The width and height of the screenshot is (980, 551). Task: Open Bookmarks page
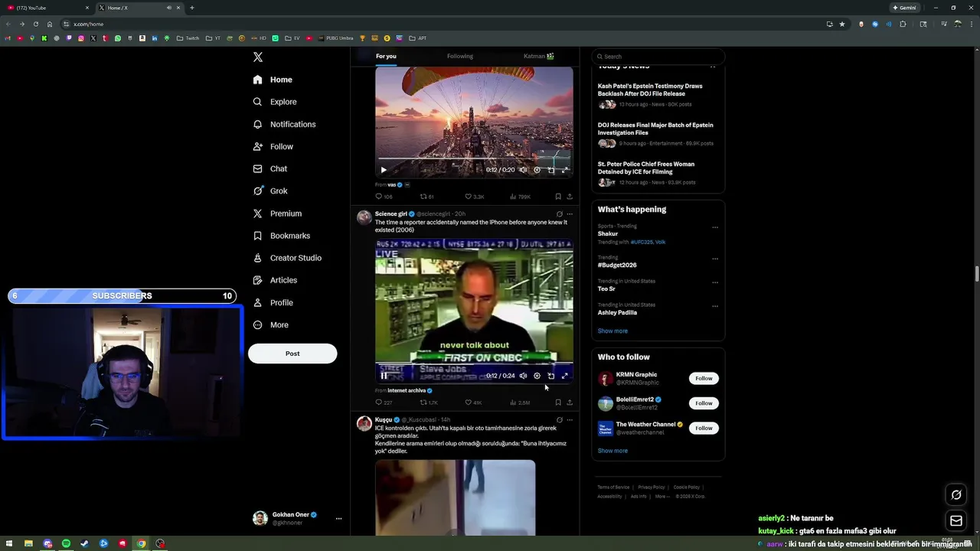click(x=281, y=236)
